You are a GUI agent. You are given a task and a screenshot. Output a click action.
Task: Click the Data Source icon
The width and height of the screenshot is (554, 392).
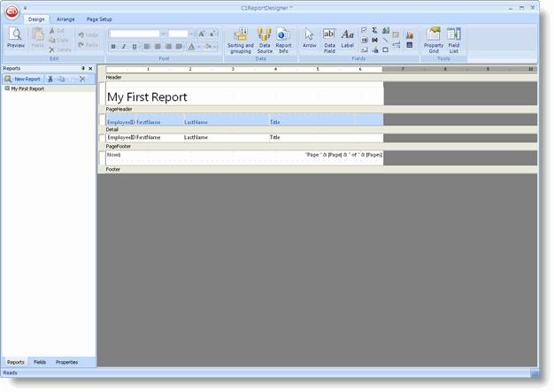[x=265, y=41]
